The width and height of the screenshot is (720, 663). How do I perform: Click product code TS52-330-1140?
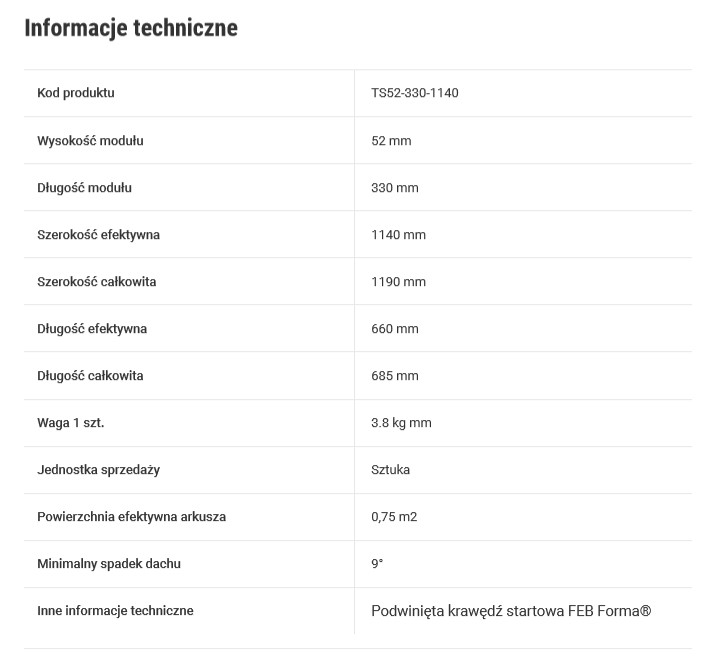point(415,93)
